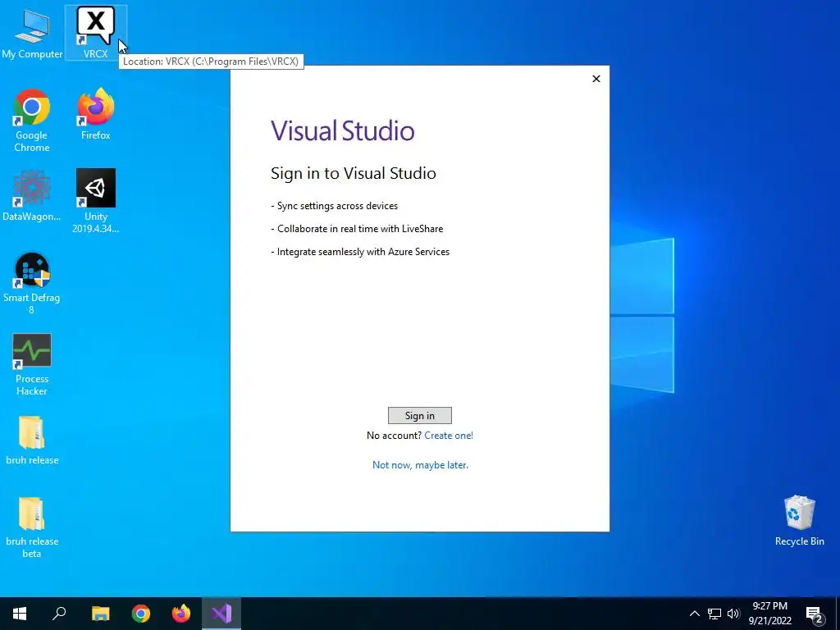Select the Unity 2019.4.34 desktop shortcut

point(96,202)
